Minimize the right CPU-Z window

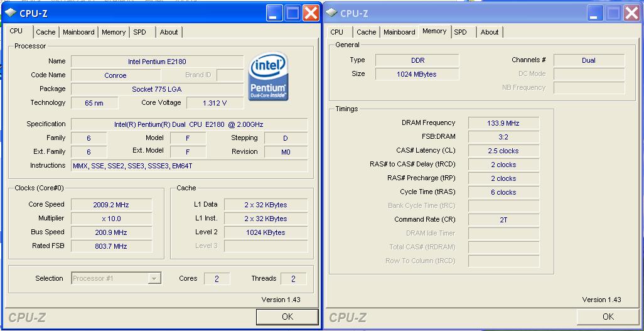[595, 13]
